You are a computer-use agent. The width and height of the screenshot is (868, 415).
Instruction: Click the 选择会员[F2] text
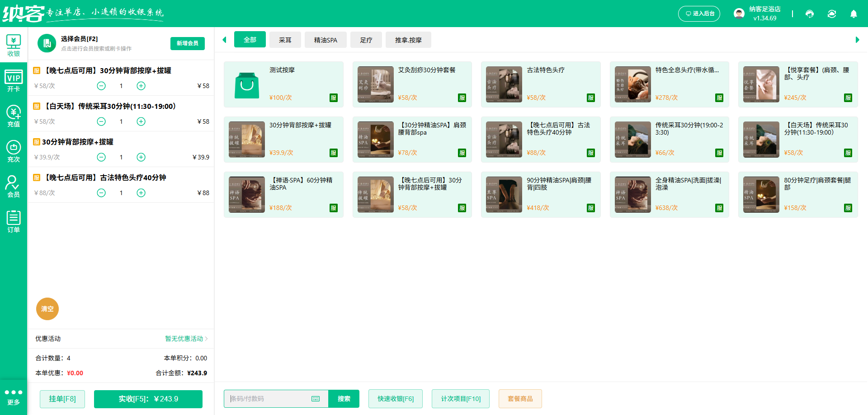79,39
